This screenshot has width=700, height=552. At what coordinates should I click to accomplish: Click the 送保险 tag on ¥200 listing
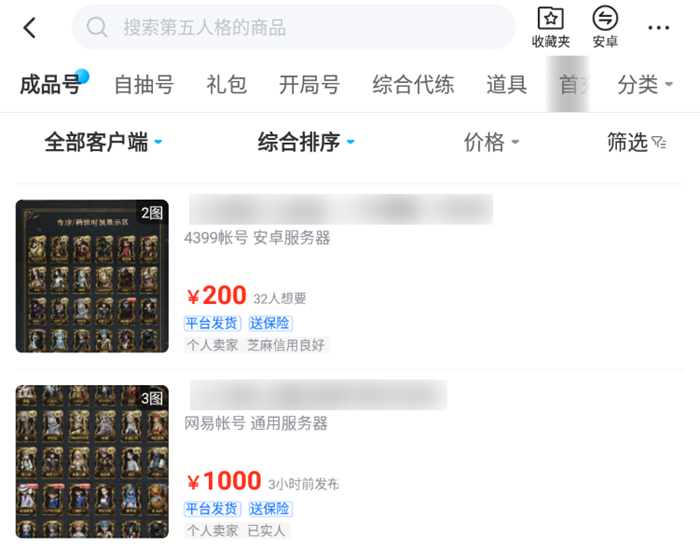[x=270, y=323]
